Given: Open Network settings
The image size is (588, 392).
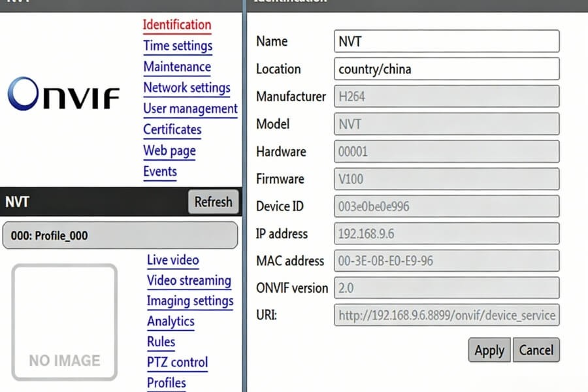Looking at the screenshot, I should tap(187, 88).
